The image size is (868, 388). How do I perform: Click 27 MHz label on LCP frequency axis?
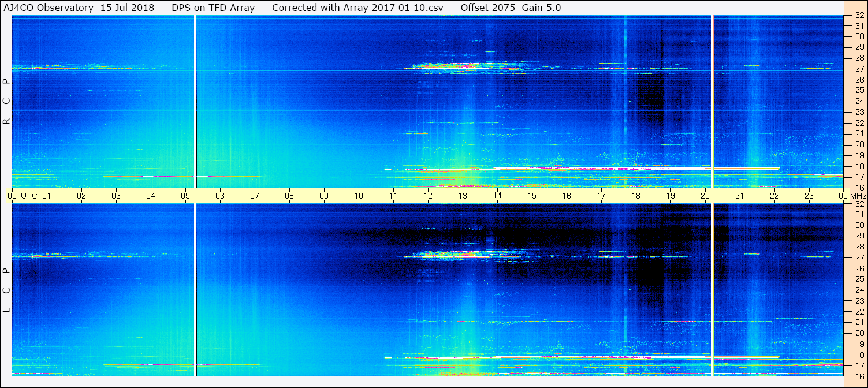click(x=859, y=258)
